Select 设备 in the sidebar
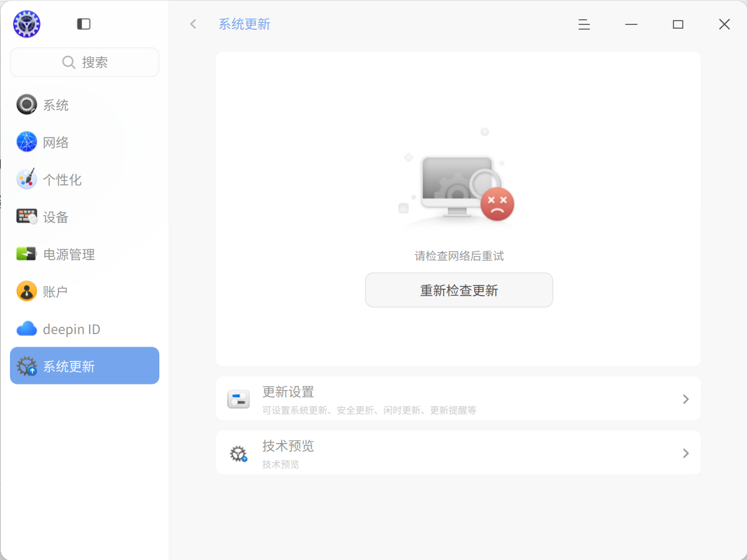 85,217
